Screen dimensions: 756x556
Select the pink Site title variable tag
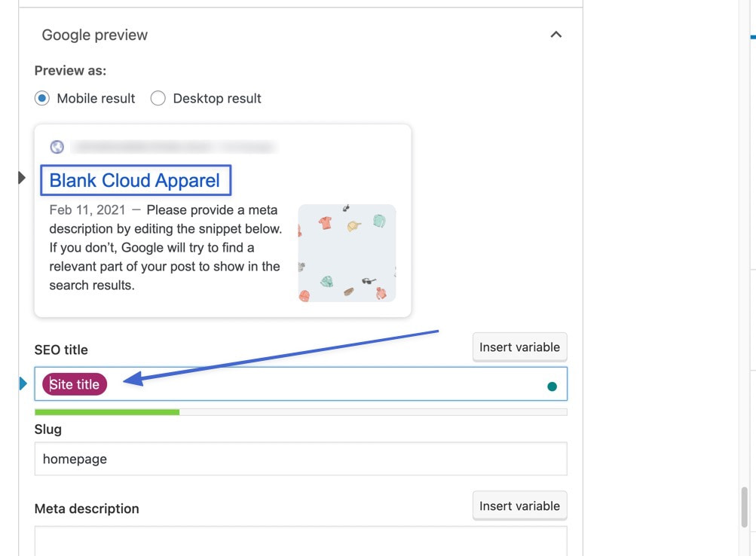(75, 384)
